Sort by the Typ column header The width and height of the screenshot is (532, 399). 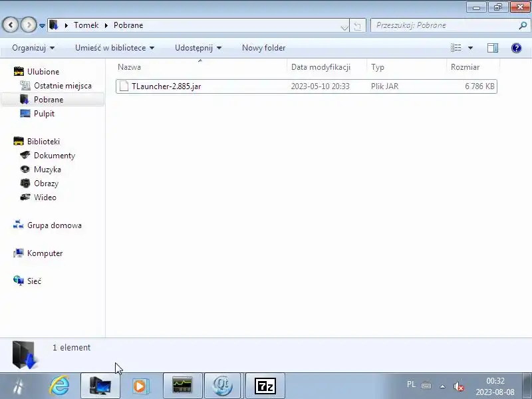click(x=377, y=67)
